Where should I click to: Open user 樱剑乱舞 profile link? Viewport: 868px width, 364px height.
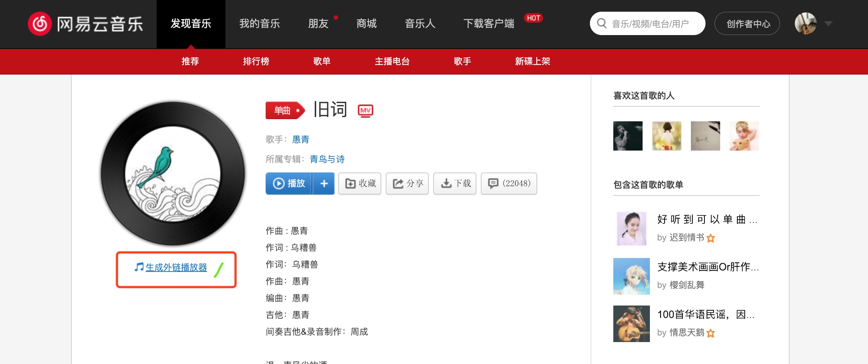pyautogui.click(x=687, y=285)
